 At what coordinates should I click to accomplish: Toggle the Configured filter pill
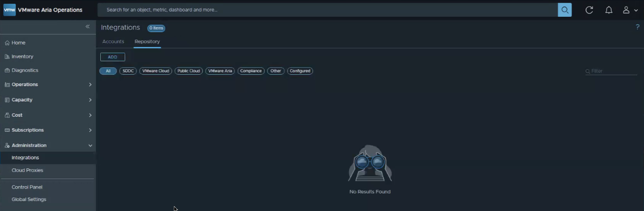(x=300, y=71)
